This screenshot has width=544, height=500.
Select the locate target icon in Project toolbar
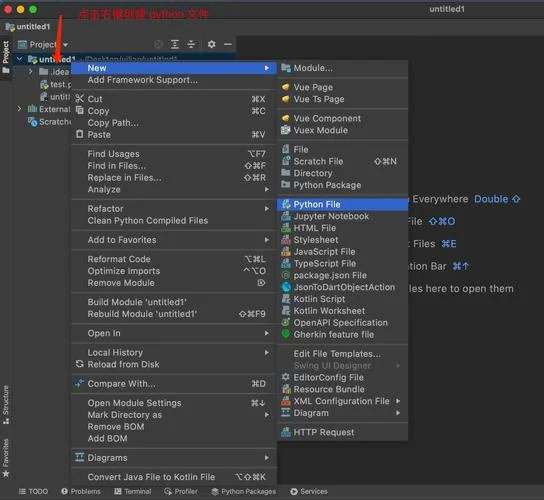tap(159, 44)
